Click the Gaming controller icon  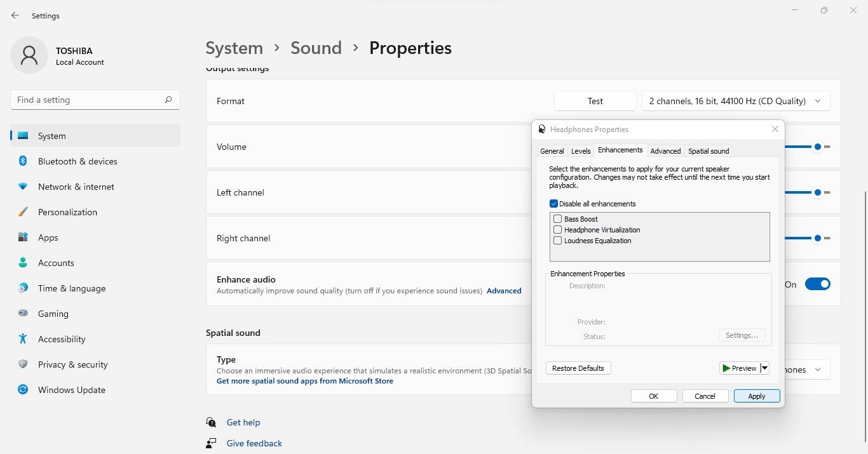point(23,314)
